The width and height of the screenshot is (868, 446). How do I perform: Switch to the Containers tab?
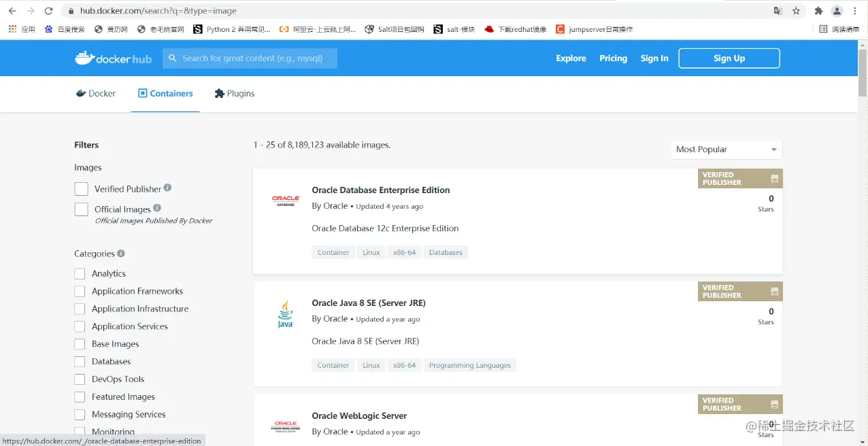point(165,94)
